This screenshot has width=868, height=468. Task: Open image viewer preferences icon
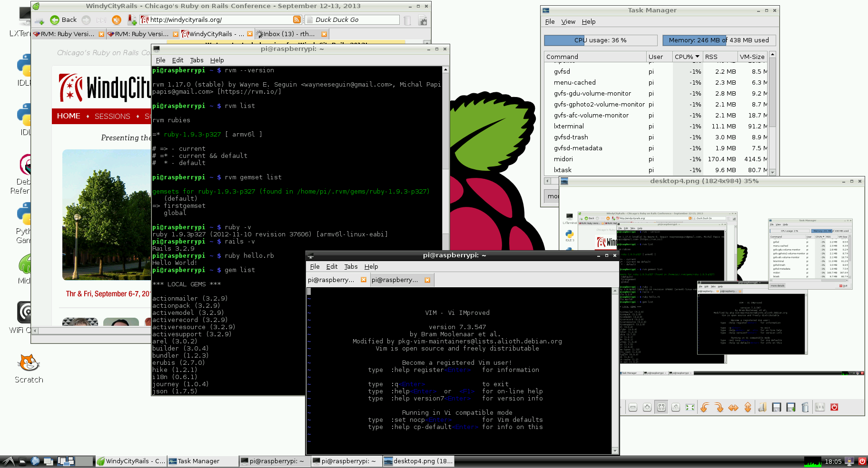point(820,407)
